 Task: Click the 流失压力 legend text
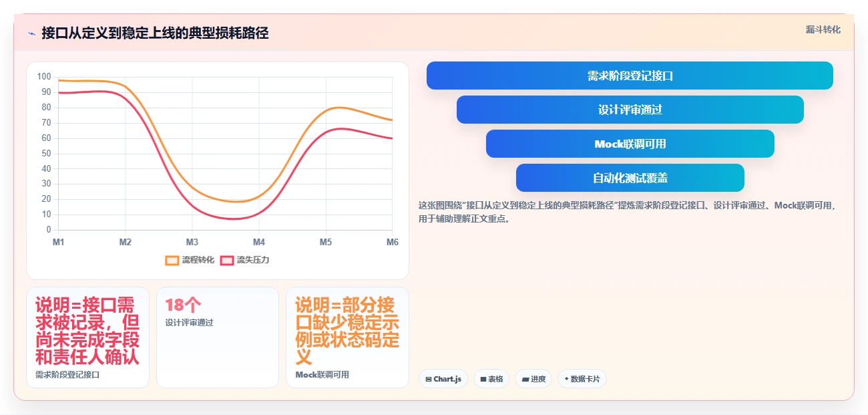coord(253,260)
